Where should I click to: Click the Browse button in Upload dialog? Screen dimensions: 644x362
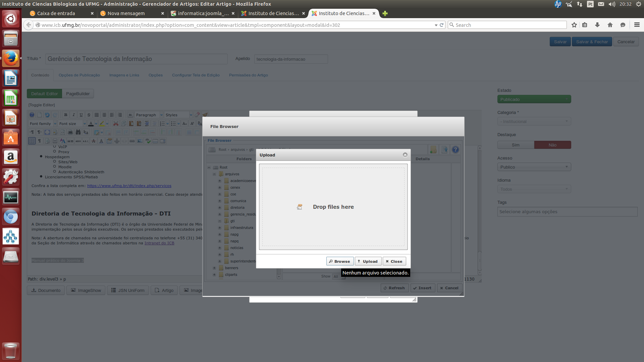(339, 261)
